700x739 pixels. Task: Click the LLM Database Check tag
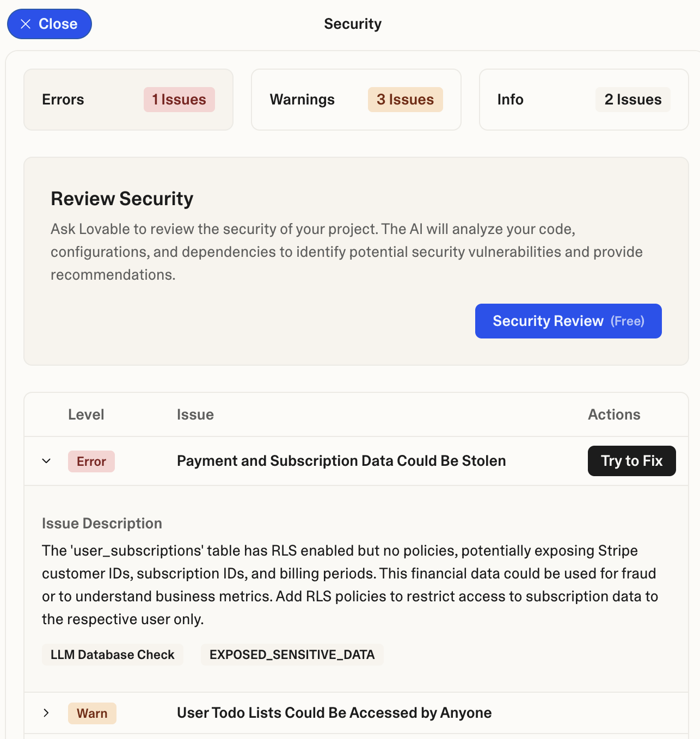(112, 655)
